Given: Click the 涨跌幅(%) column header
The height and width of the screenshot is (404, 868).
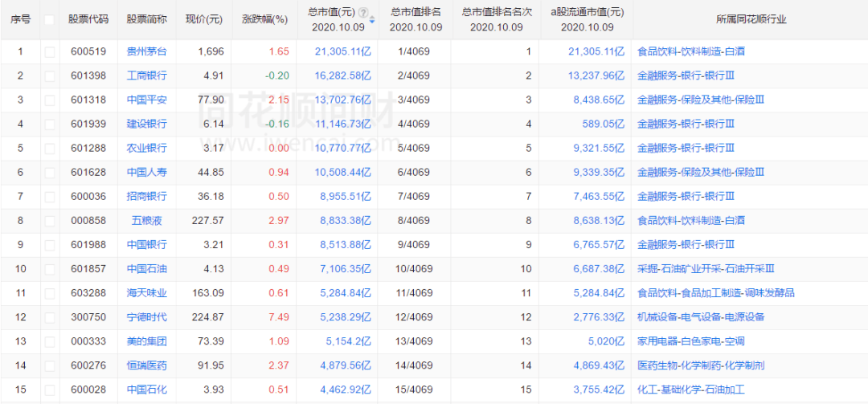Looking at the screenshot, I should (x=264, y=19).
